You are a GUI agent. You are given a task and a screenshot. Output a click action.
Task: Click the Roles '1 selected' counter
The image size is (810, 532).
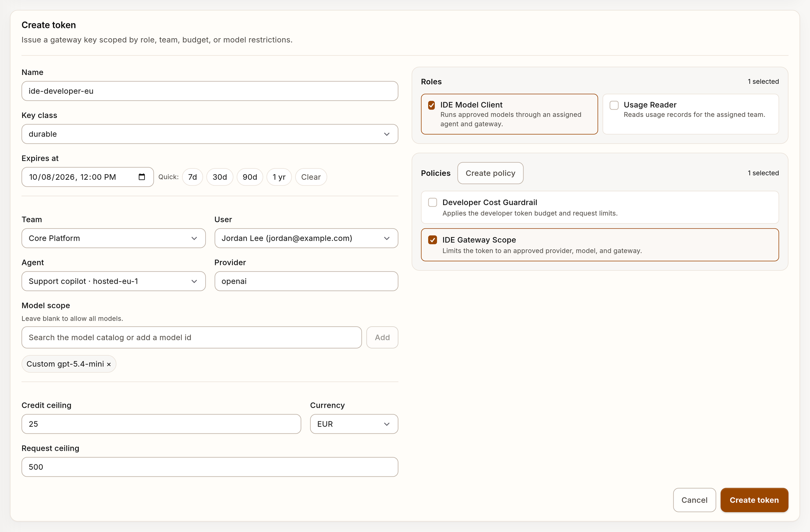point(763,82)
